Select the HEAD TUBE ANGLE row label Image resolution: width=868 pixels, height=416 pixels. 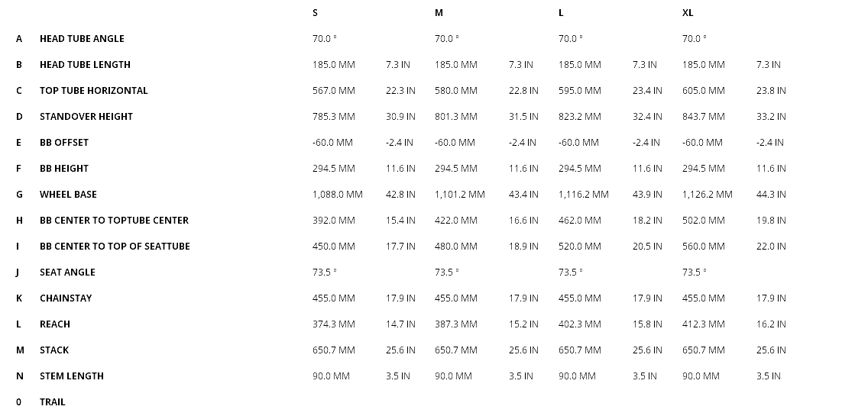click(82, 39)
